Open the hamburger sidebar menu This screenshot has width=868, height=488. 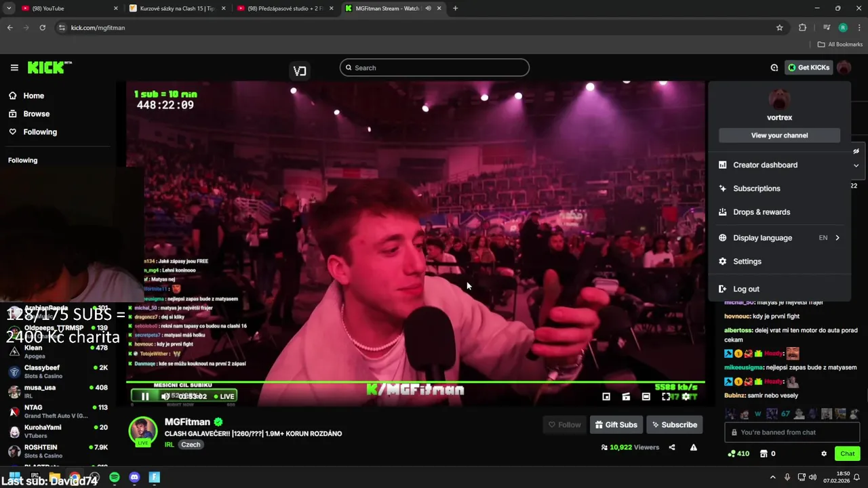click(x=14, y=67)
